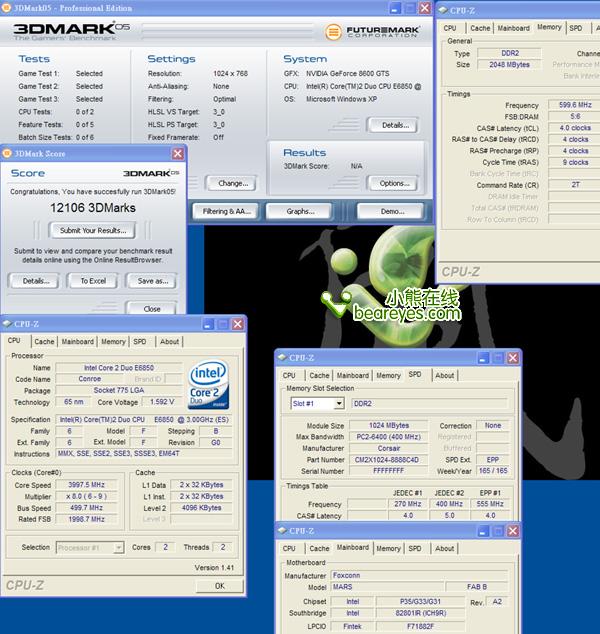Select CPU tab in CPU-Z Memory window
This screenshot has width=600, height=634.
click(450, 28)
